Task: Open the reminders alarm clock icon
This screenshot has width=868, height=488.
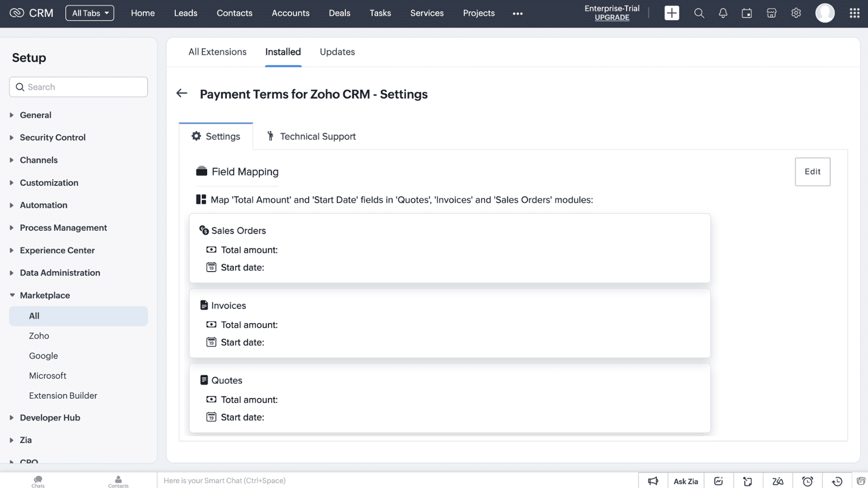Action: pos(807,481)
